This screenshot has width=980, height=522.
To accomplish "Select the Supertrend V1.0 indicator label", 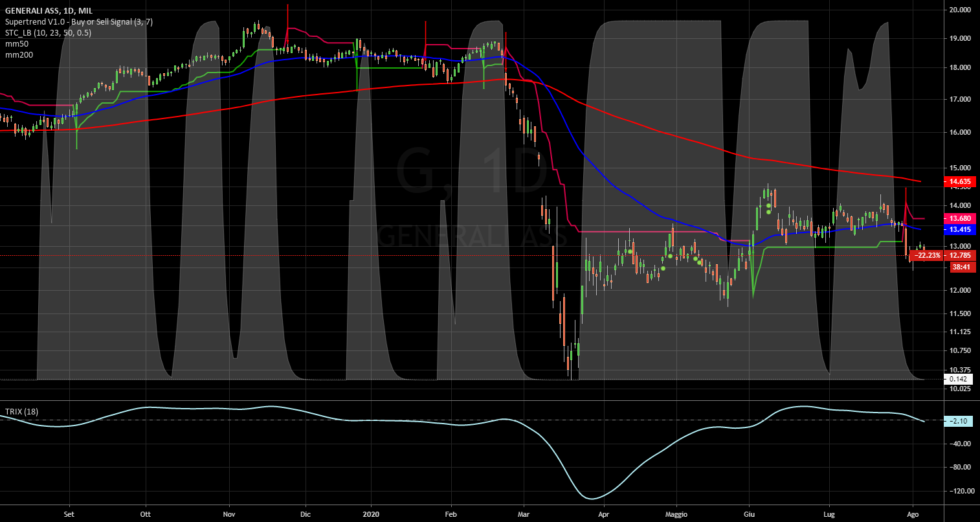I will (78, 22).
